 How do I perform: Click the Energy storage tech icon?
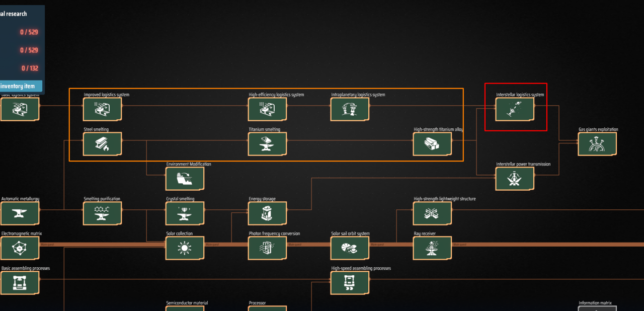coord(267,213)
